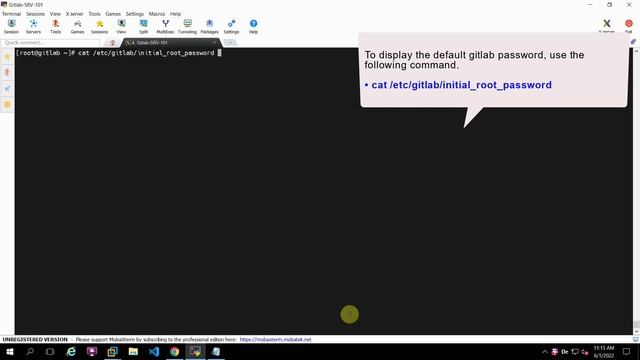This screenshot has width=640, height=360.
Task: Open the second sidebar tab icon below star
Action: coord(7,72)
